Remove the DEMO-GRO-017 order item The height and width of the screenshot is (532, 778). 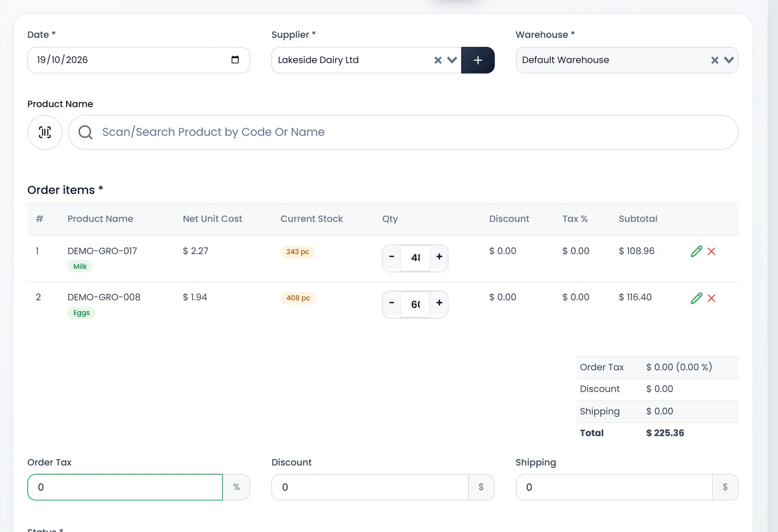tap(711, 251)
